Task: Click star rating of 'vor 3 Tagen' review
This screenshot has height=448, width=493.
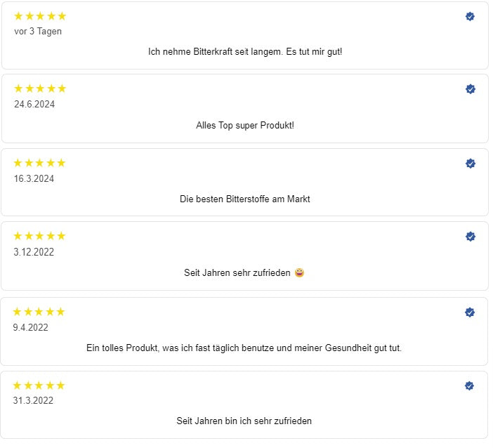Action: pyautogui.click(x=40, y=16)
